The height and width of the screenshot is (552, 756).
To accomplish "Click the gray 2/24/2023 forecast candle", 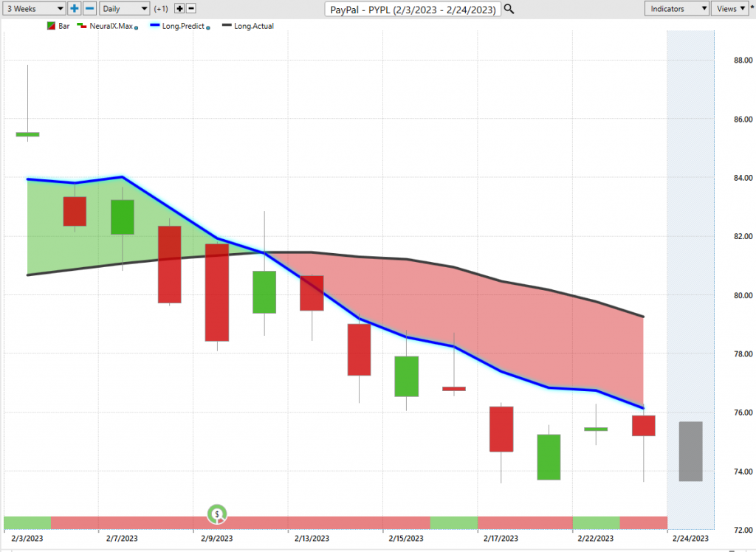I will (x=690, y=451).
